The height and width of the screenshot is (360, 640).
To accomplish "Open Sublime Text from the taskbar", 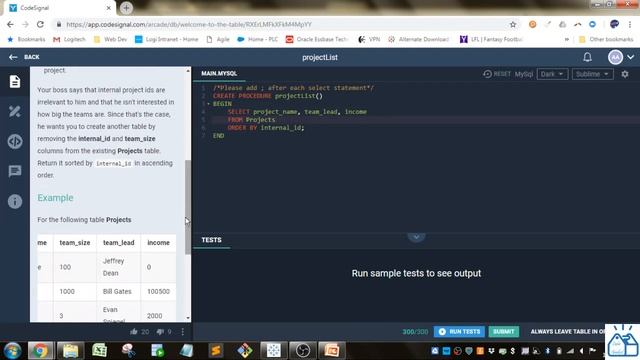I will pos(216,351).
